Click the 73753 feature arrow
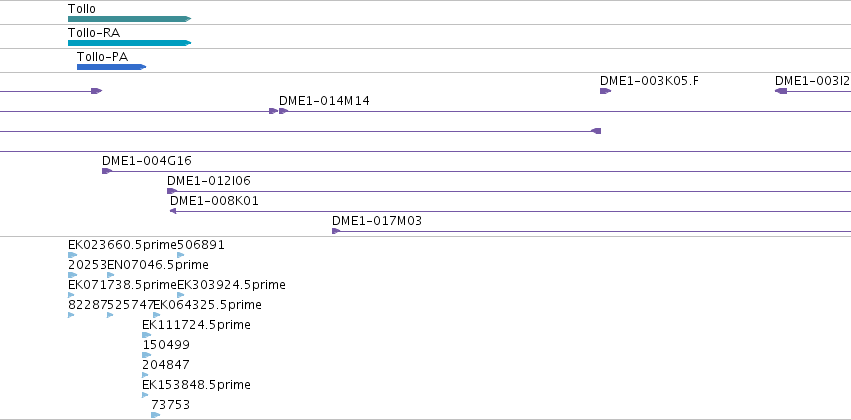This screenshot has height=420, width=851. point(156,415)
